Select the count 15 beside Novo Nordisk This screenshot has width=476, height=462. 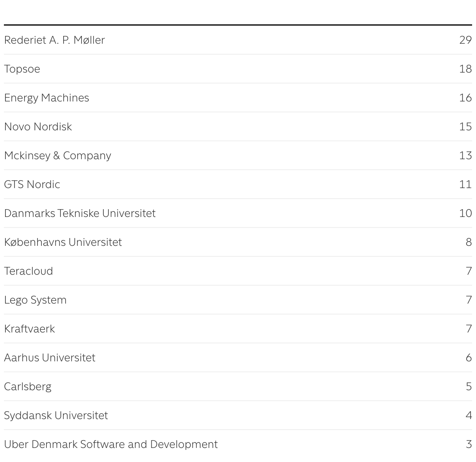point(465,127)
